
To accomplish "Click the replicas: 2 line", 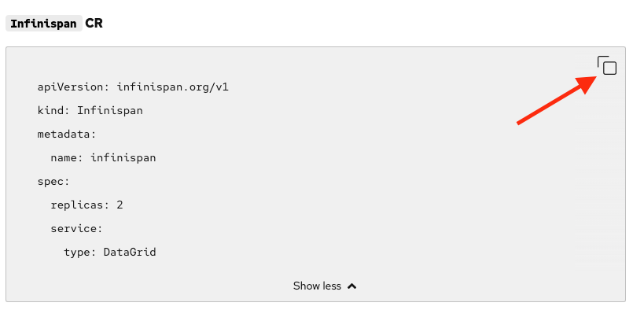I will 86,205.
